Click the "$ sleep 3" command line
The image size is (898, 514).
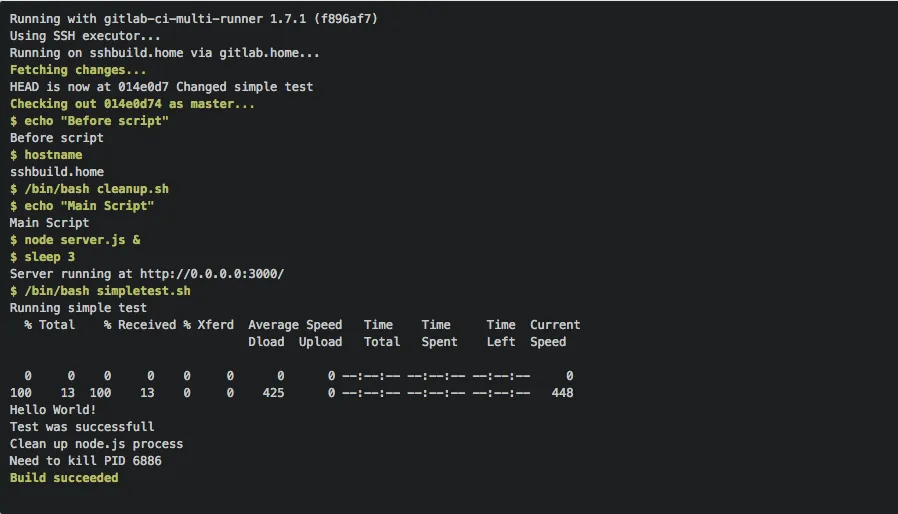(42, 257)
